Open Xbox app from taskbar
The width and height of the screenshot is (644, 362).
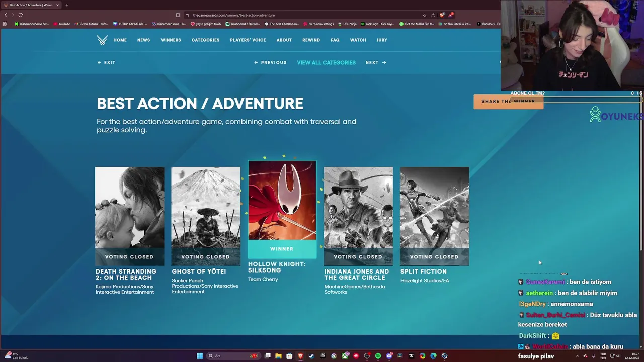click(x=345, y=356)
